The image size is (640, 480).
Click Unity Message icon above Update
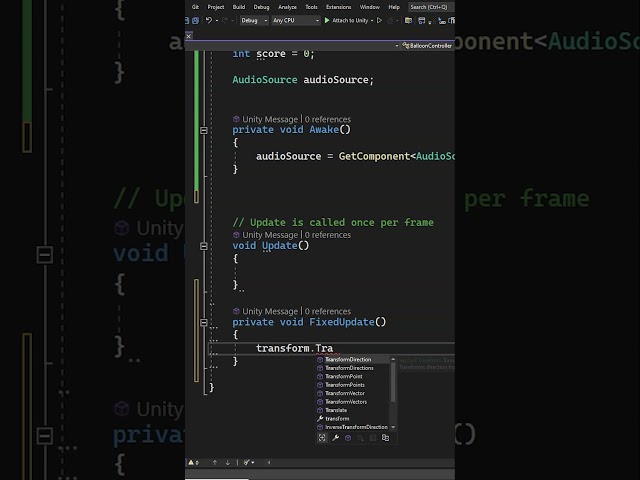tap(236, 235)
